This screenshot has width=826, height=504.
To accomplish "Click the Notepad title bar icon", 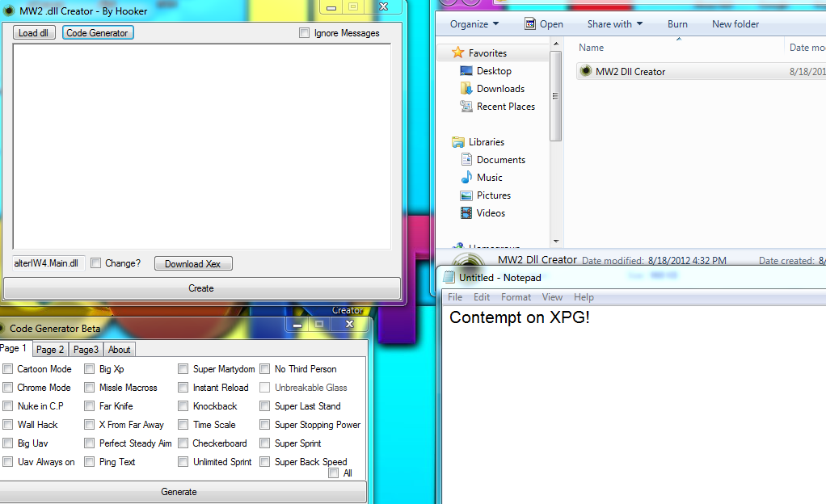I will click(449, 277).
